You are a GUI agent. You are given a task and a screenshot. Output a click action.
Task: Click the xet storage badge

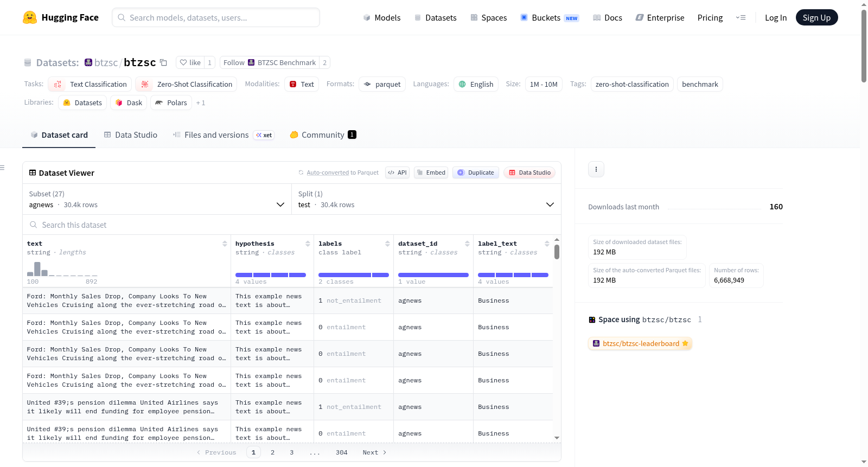(264, 135)
